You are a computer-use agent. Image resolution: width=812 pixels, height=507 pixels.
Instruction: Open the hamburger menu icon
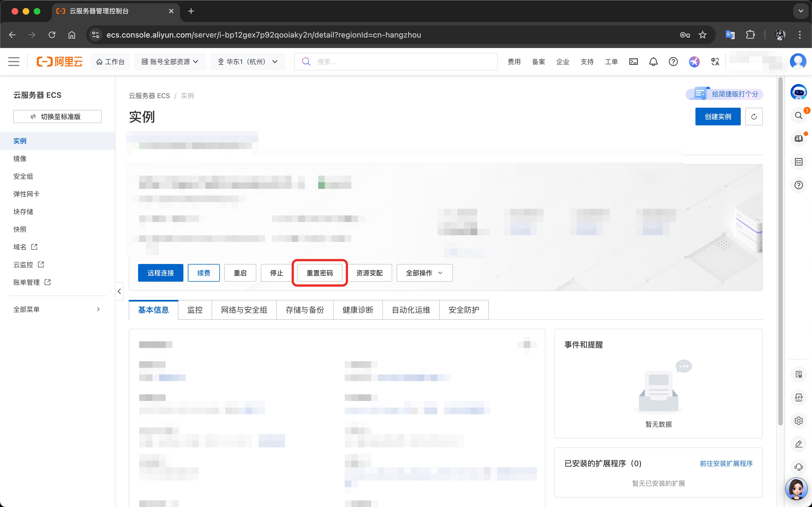point(14,62)
